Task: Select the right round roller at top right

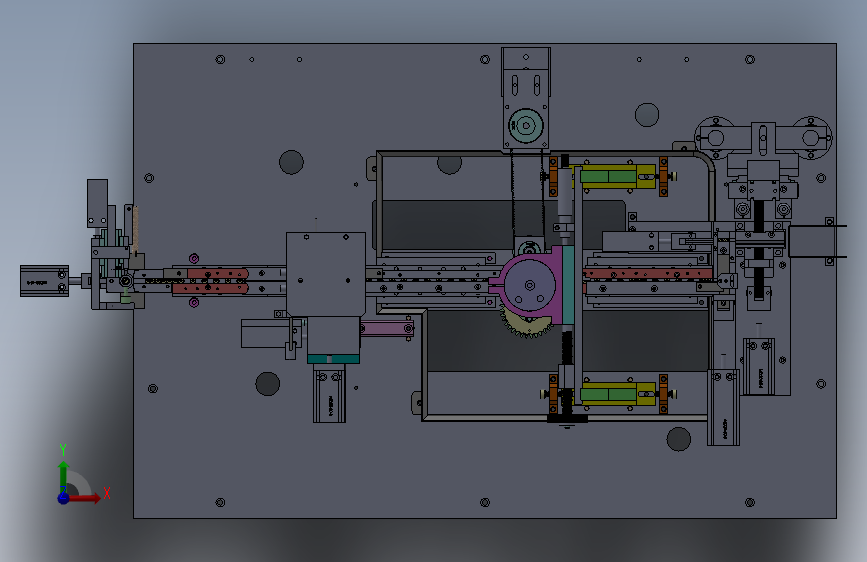Action: (811, 138)
